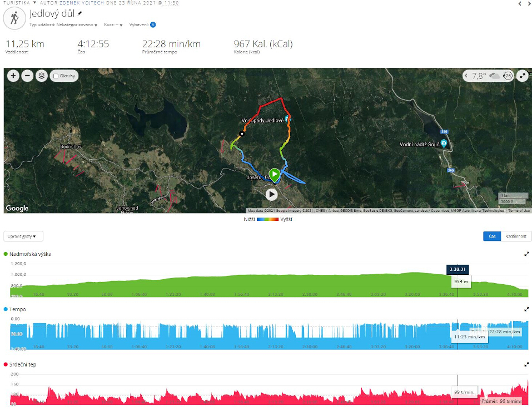Expand the Tempo chart
This screenshot has height=410, width=532.
coord(526,309)
